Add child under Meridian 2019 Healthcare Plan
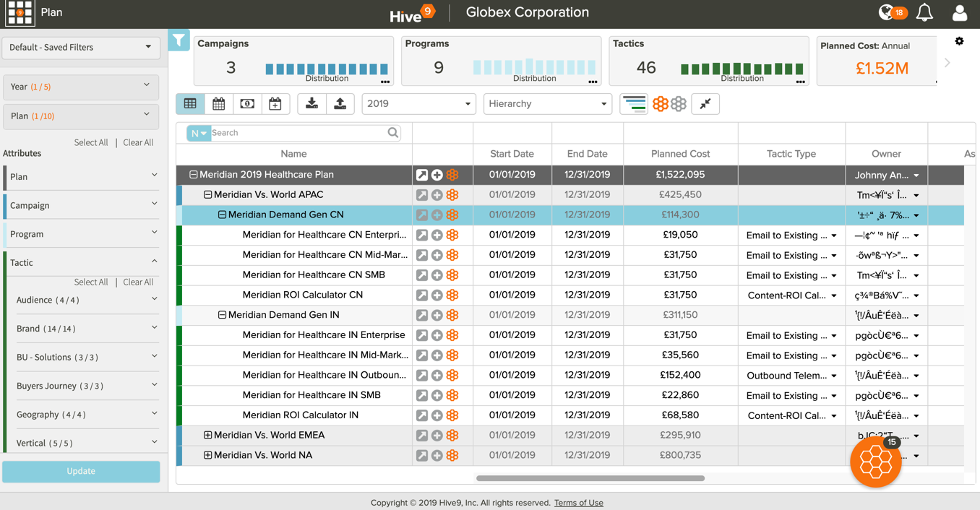980x510 pixels. 437,175
